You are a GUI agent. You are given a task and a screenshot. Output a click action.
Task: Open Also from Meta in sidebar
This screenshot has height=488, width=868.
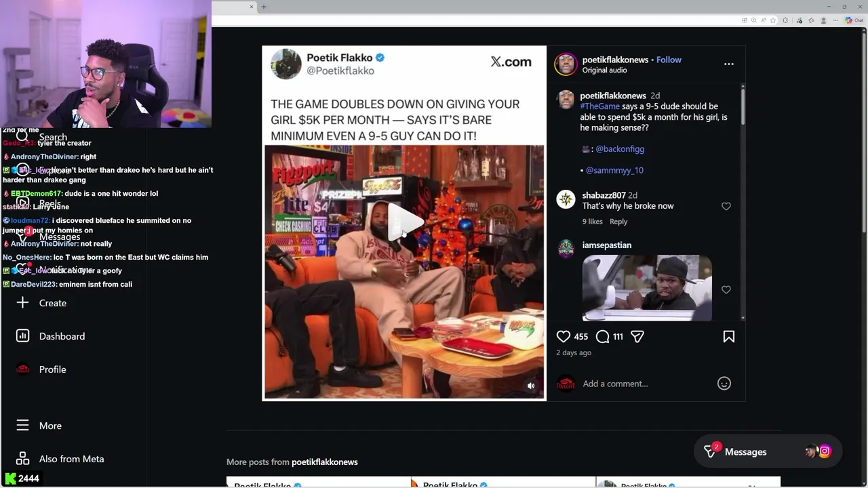(60, 459)
